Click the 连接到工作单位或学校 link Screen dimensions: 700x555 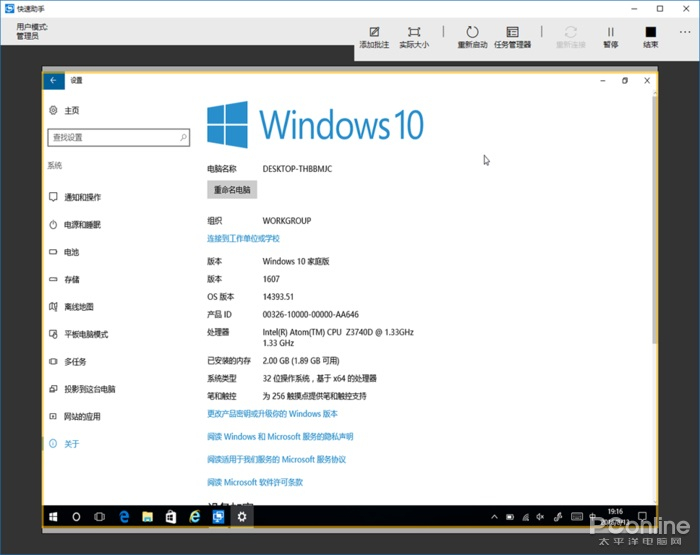(x=243, y=238)
